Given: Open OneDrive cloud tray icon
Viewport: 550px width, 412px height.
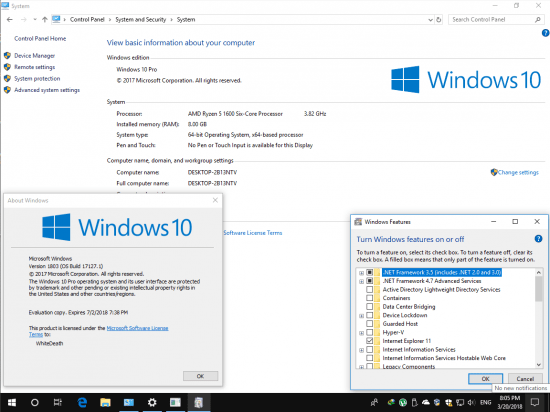Looking at the screenshot, I should 425,403.
